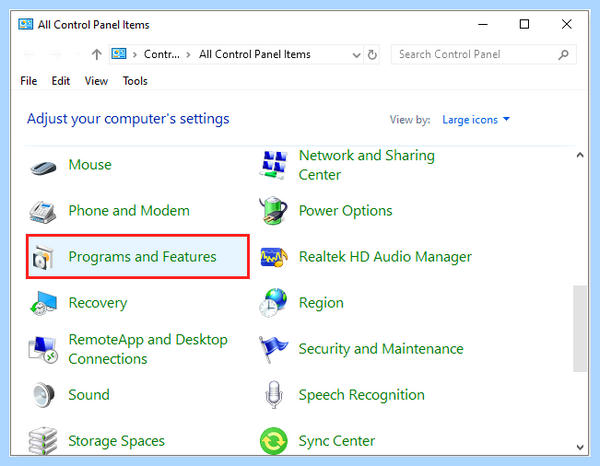600x466 pixels.
Task: Open the Storage Spaces icon
Action: point(43,441)
